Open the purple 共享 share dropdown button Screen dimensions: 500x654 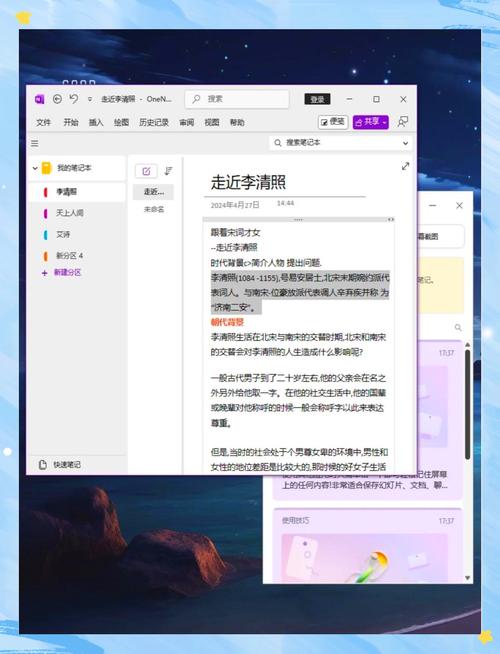[371, 122]
